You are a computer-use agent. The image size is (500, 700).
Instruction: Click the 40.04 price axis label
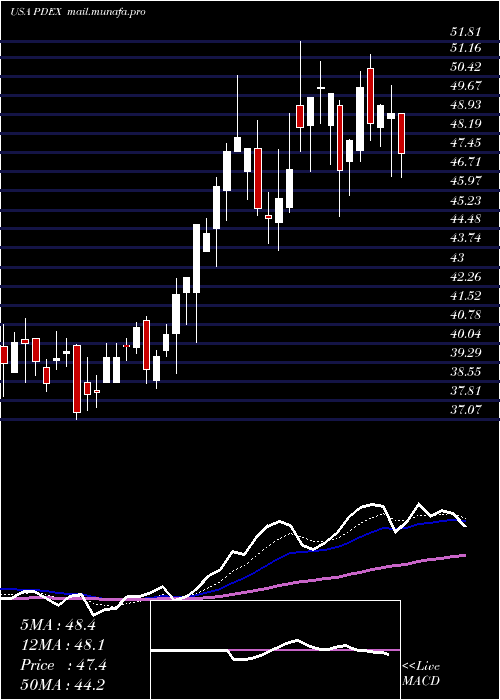click(465, 334)
